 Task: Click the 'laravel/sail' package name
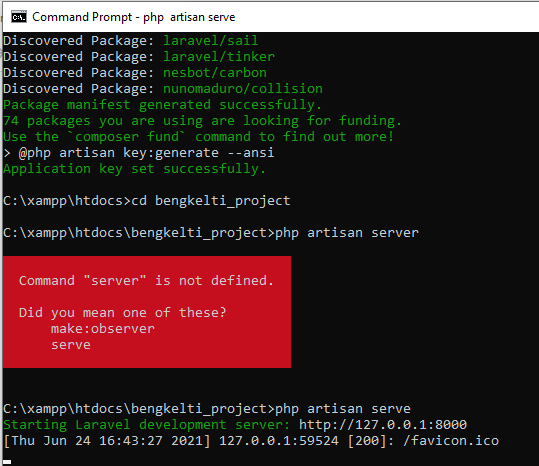tap(210, 41)
